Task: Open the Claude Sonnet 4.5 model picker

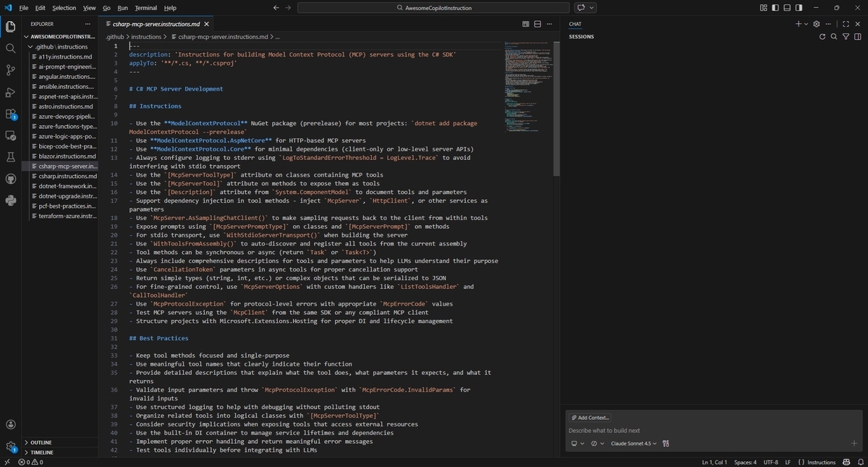Action: [634, 444]
